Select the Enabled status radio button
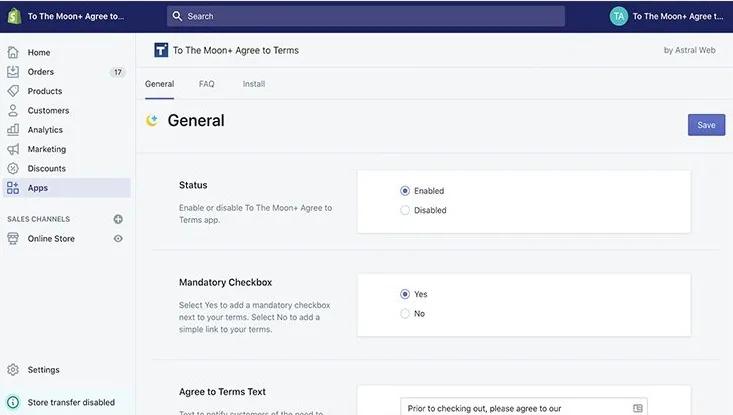733x415 pixels. click(405, 191)
